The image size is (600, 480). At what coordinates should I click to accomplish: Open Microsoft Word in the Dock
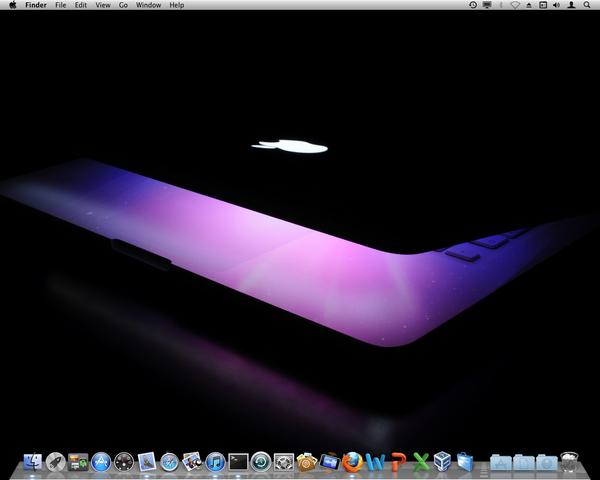375,462
